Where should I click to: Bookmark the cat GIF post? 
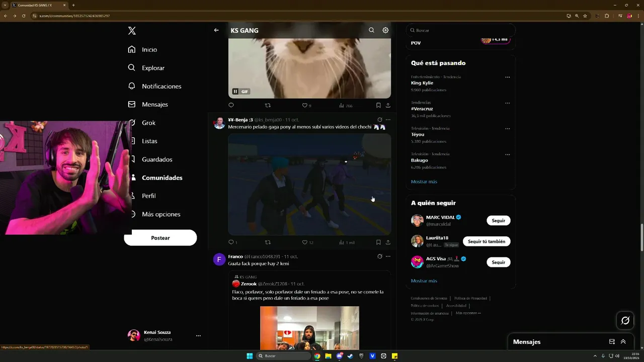pyautogui.click(x=378, y=105)
